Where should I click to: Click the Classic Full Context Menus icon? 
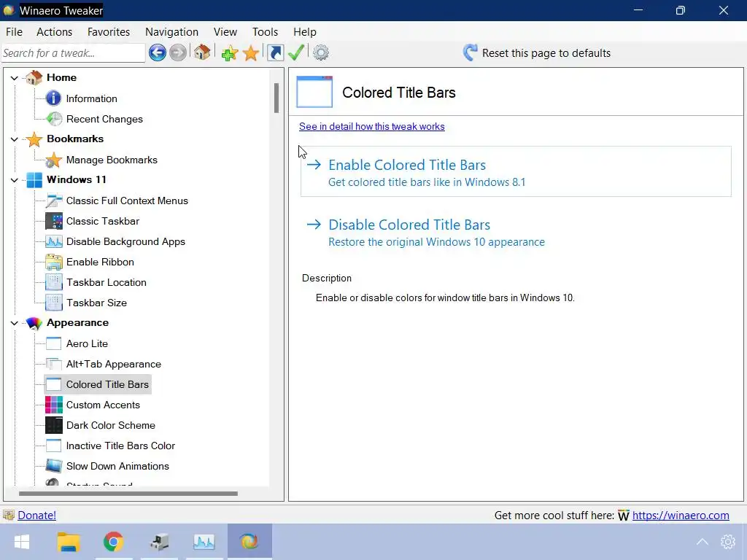coord(54,201)
